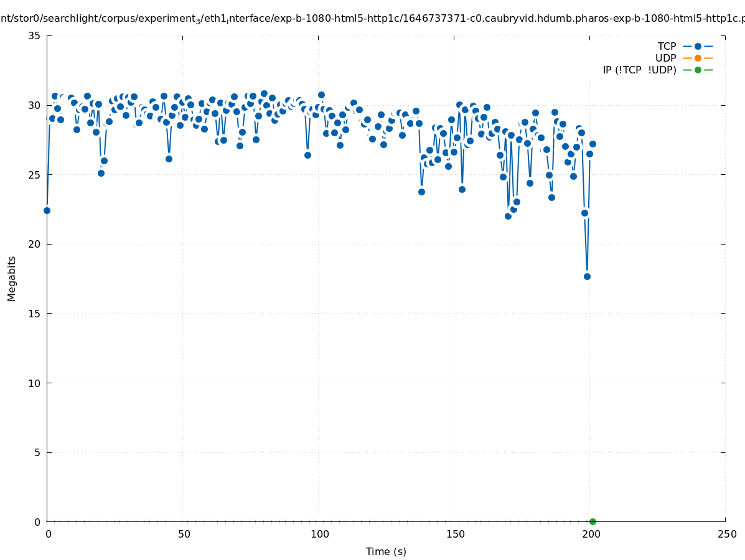745x560 pixels.
Task: Click the file path title text
Action: [372, 19]
